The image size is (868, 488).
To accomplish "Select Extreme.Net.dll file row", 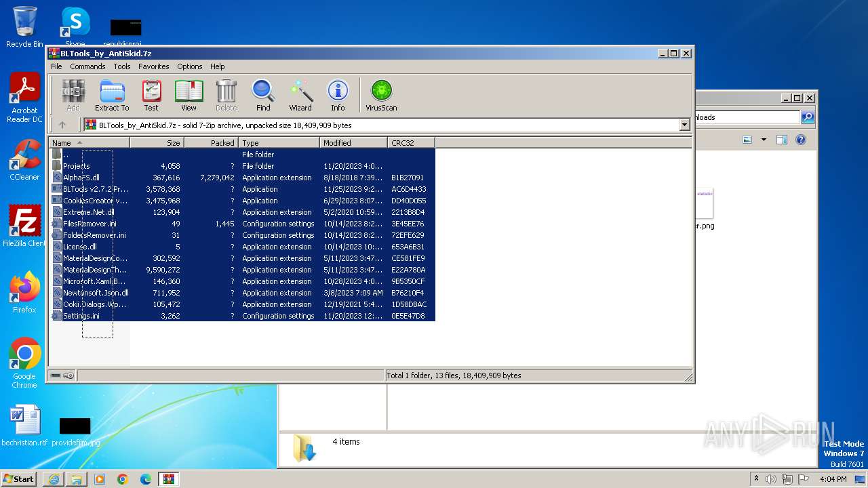I will point(242,212).
